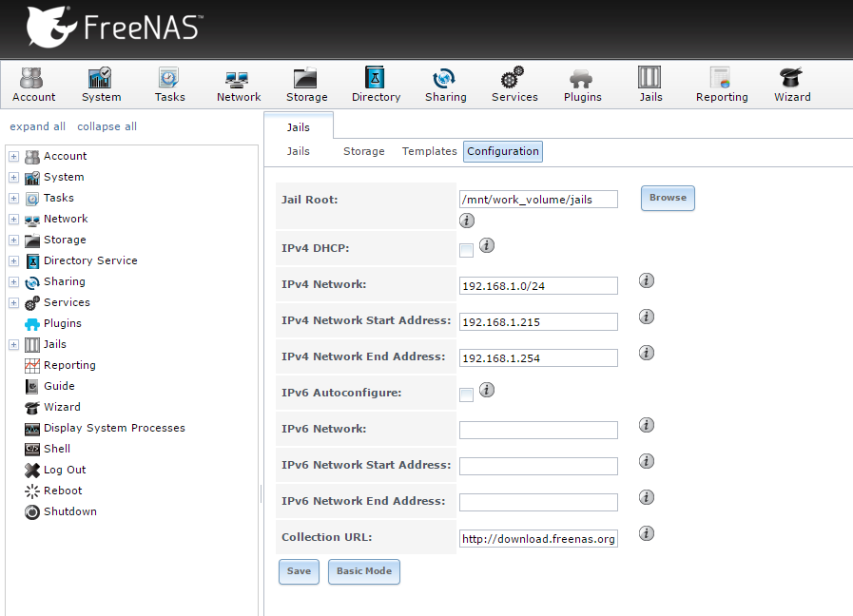The width and height of the screenshot is (853, 616).
Task: Open Plugins in the top toolbar
Action: tap(582, 85)
